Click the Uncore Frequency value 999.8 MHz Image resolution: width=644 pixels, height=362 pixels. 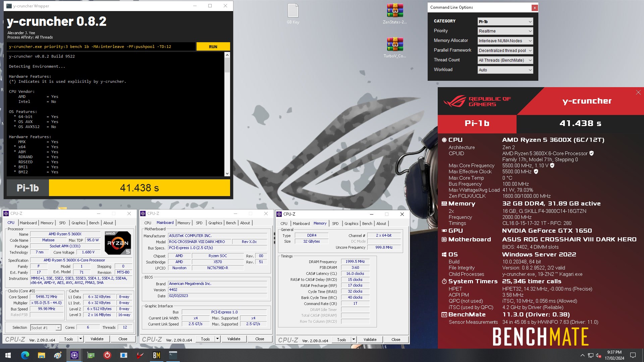tap(384, 247)
